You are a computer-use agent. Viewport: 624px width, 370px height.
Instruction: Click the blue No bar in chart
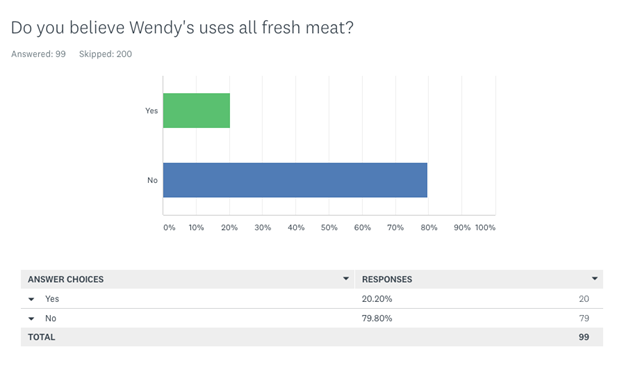295,180
